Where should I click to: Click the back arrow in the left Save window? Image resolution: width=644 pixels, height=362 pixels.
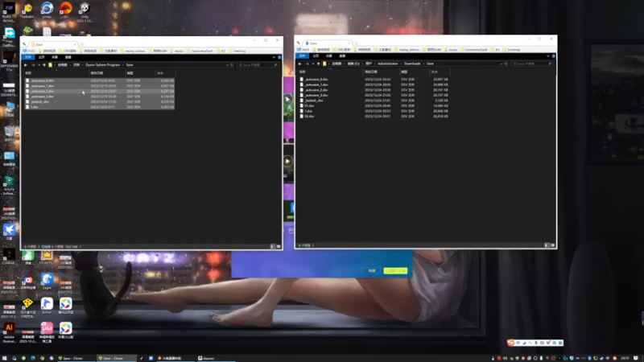pos(26,65)
